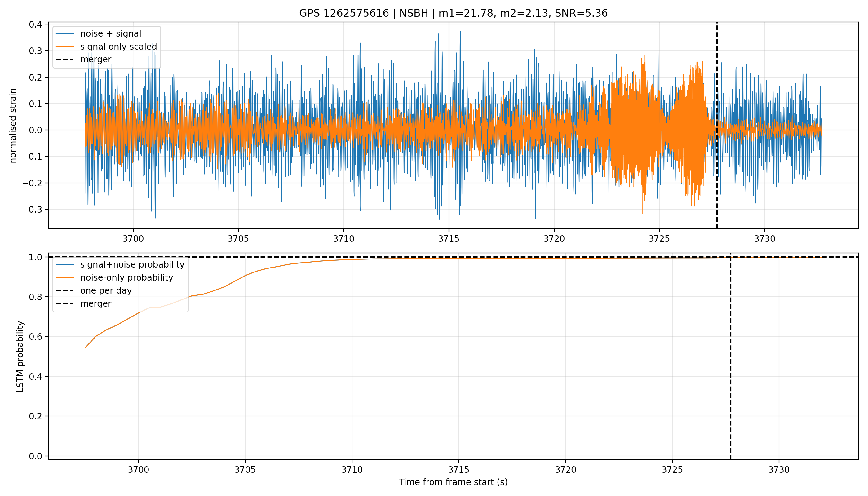
Task: Click the orange line swatch in top legend
Action: click(x=65, y=47)
